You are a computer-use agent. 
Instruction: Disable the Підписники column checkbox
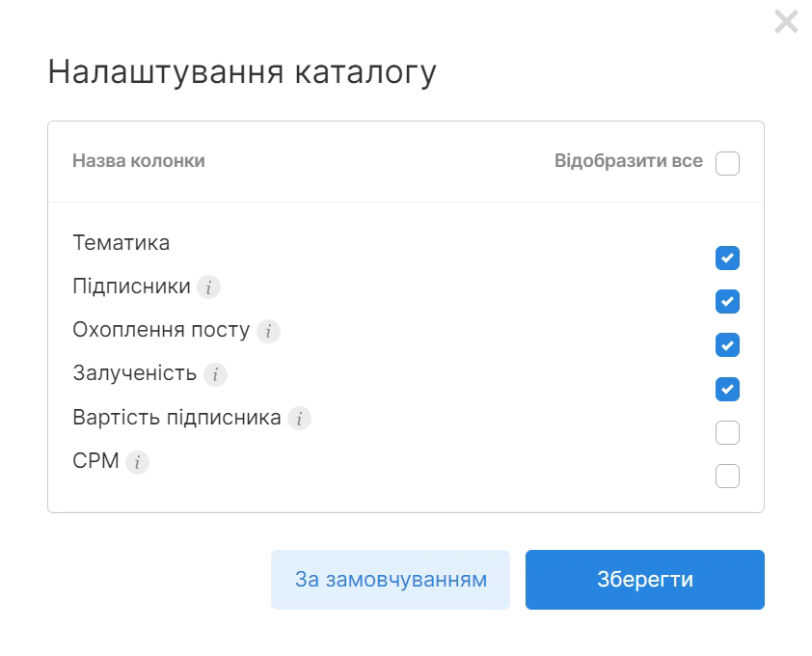click(728, 301)
